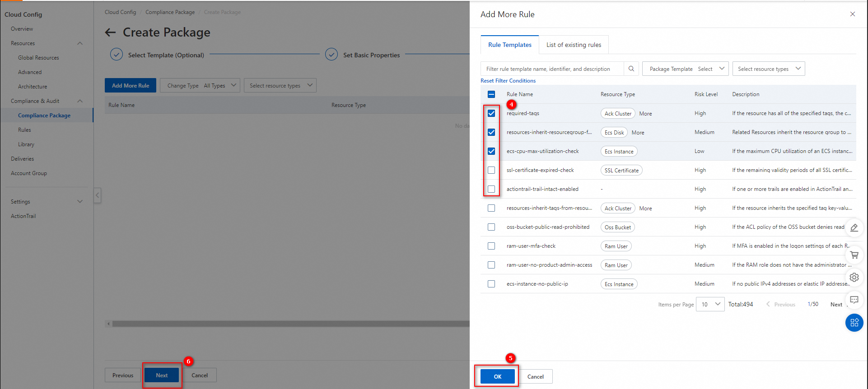Open Overview in the sidebar

click(22, 29)
